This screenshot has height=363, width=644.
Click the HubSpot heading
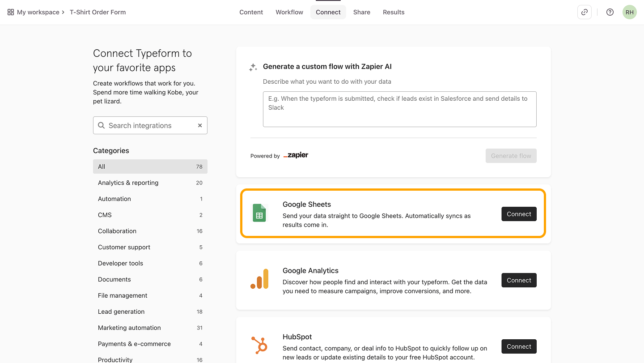[297, 337]
